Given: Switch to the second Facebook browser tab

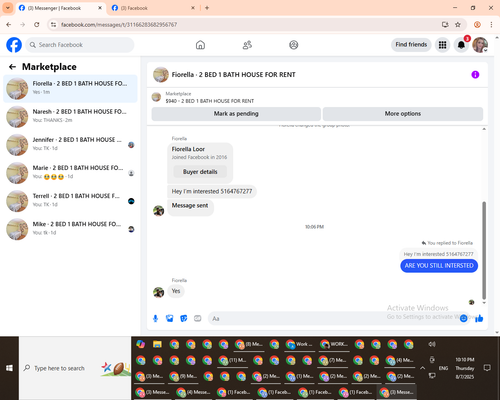Looking at the screenshot, I should pos(153,8).
